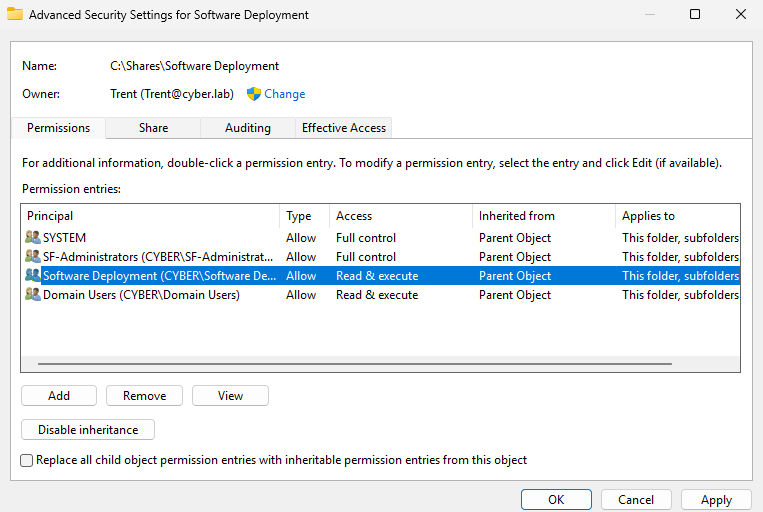This screenshot has width=763, height=512.
Task: Click the UAC shield icon beside Change
Action: (254, 94)
